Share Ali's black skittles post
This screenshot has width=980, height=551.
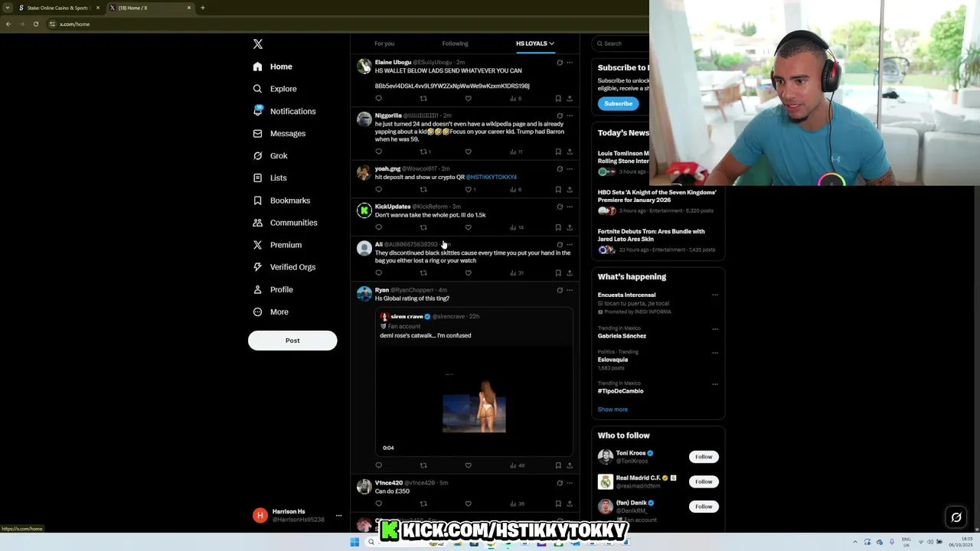(569, 272)
